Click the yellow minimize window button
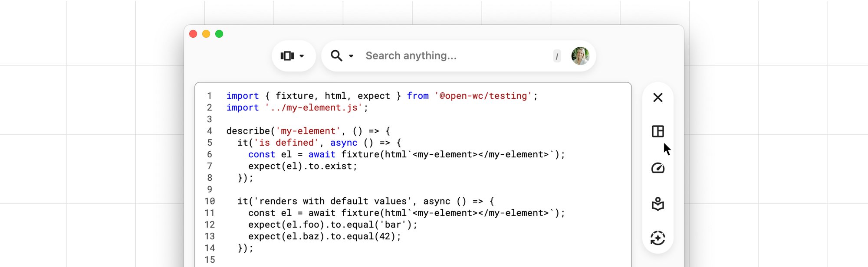The height and width of the screenshot is (267, 868). (x=206, y=34)
